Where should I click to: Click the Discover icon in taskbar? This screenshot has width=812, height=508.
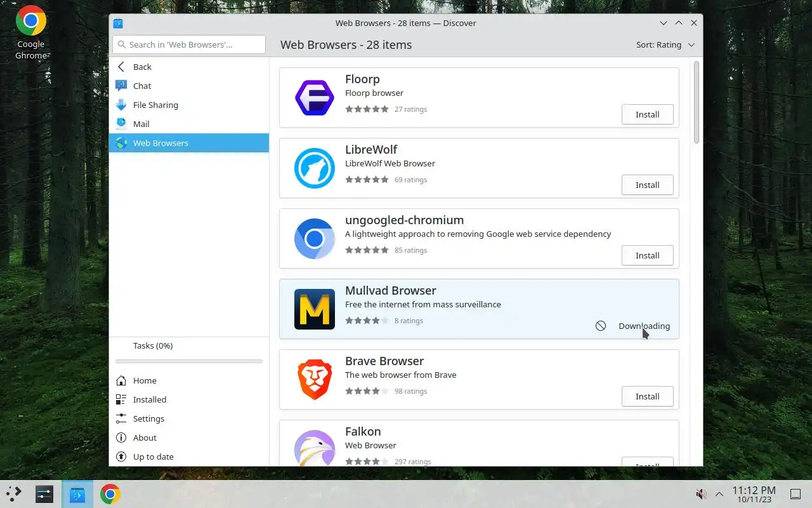pyautogui.click(x=77, y=494)
